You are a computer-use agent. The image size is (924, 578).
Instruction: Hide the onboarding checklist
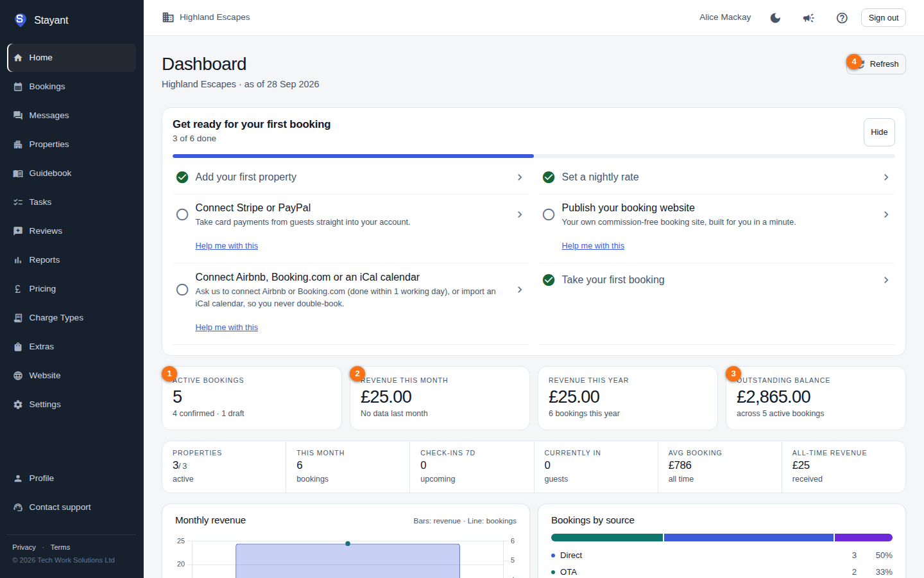click(879, 132)
